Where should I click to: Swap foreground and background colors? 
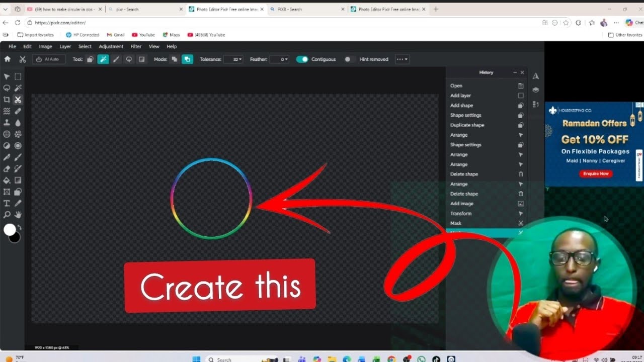pyautogui.click(x=20, y=227)
